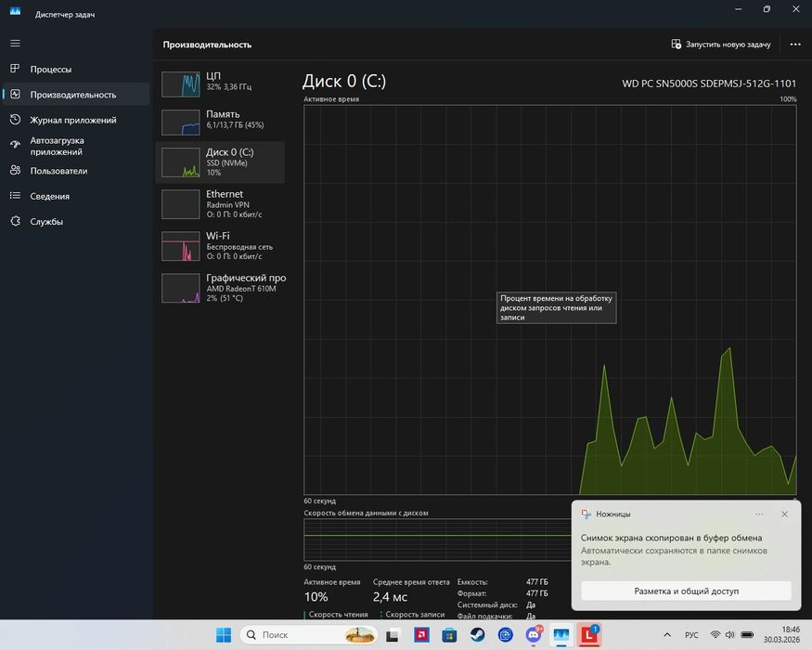Close the Ножницы notification
Viewport: 812px width, 650px height.
click(784, 514)
